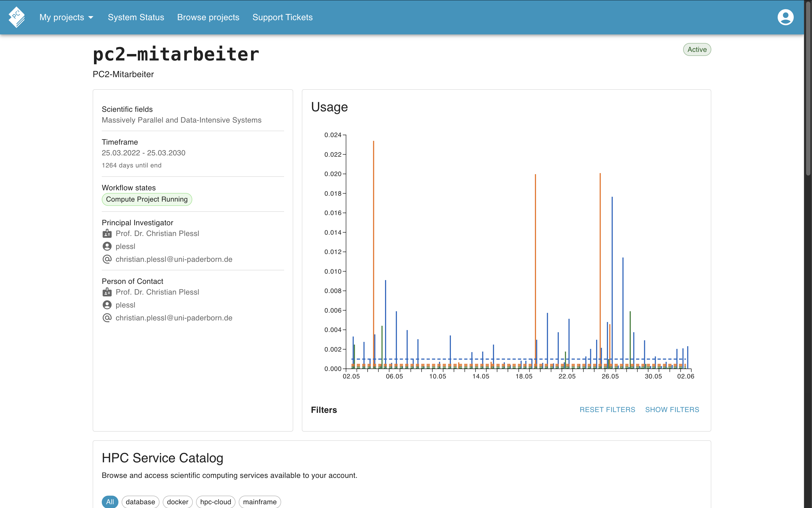The image size is (812, 508).
Task: Click the PC2 logo icon
Action: point(17,17)
